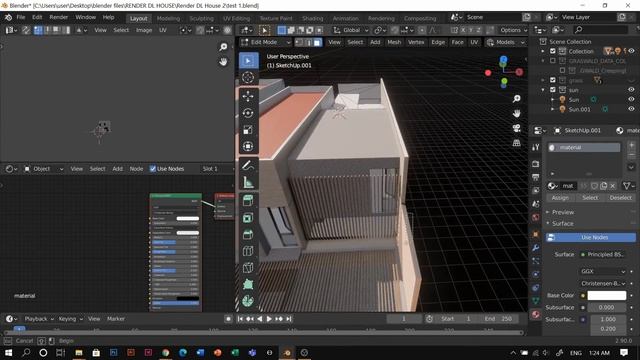
Task: Choose the Measure tool
Action: pos(248,182)
